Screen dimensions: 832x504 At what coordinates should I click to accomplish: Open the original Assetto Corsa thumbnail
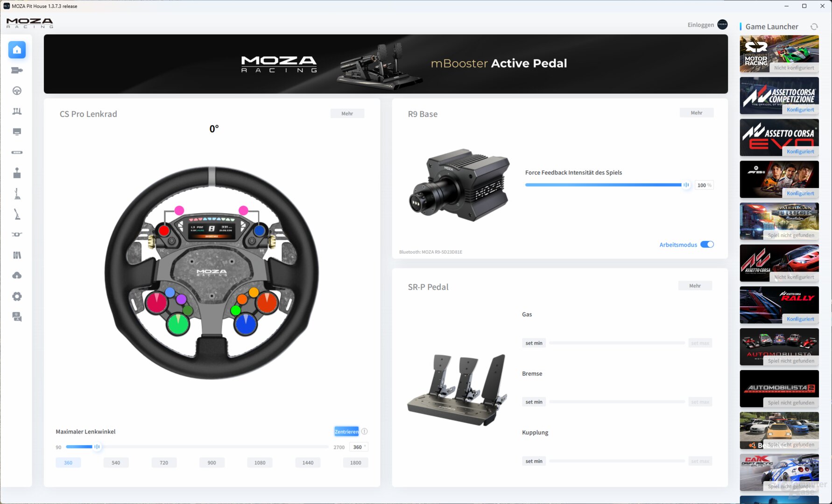779,263
